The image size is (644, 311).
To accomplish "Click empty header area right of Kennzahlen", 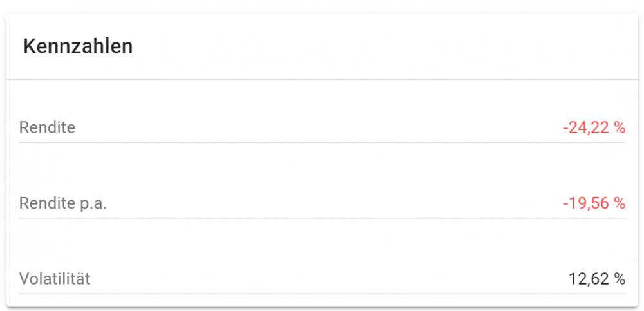I will [386, 46].
